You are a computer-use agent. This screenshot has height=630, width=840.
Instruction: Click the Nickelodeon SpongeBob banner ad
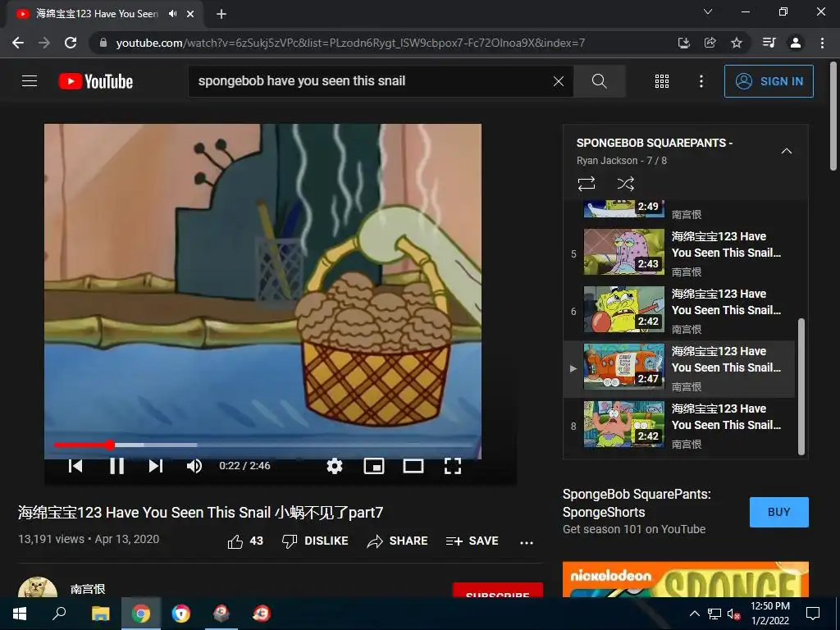click(x=686, y=580)
